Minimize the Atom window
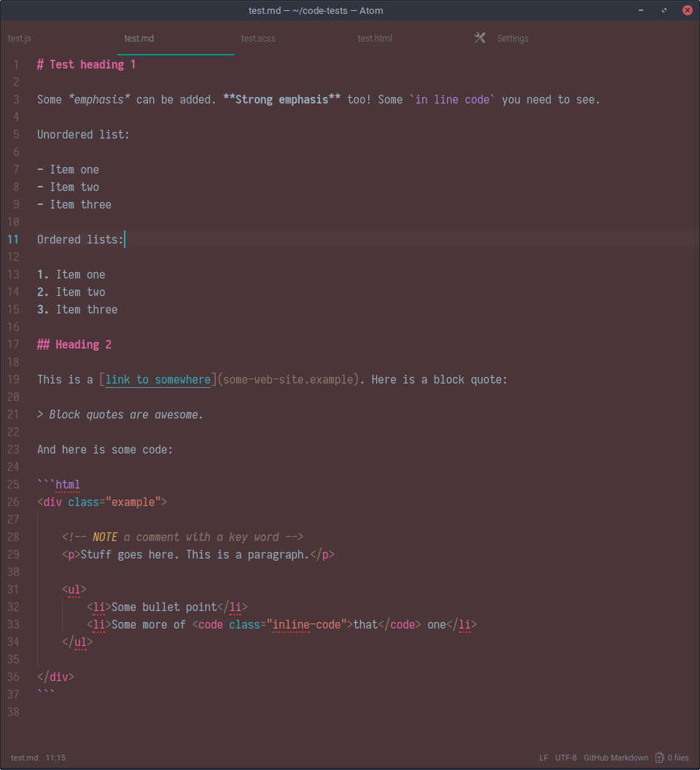Screen dimensions: 700x770 click(x=640, y=10)
